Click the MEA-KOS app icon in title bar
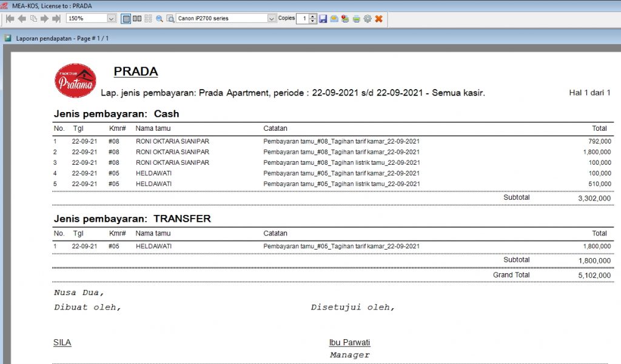The height and width of the screenshot is (364, 621). [4, 5]
